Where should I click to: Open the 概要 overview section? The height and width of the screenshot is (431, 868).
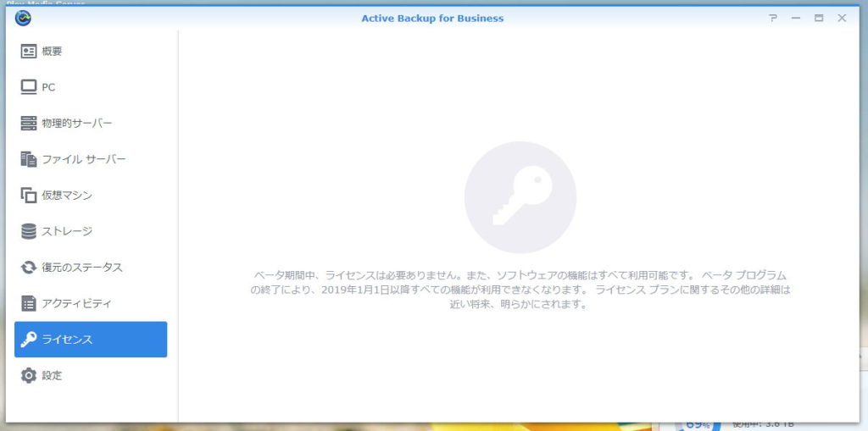[x=91, y=52]
